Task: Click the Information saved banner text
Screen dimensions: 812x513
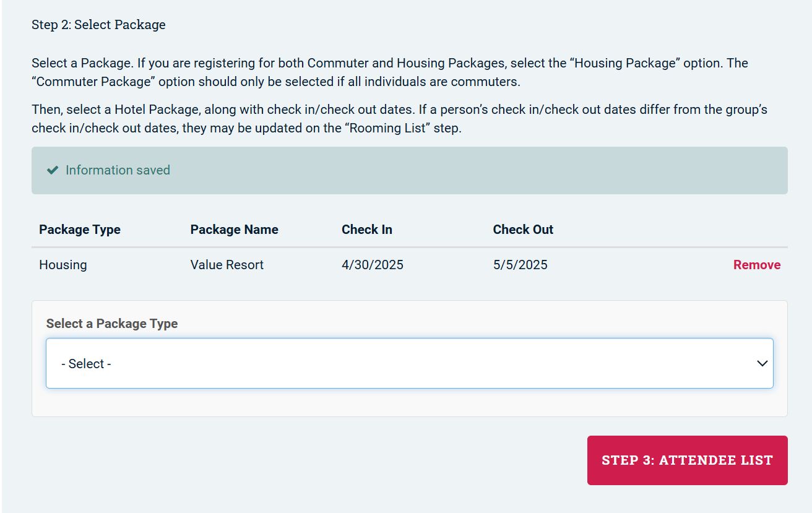Action: click(118, 170)
